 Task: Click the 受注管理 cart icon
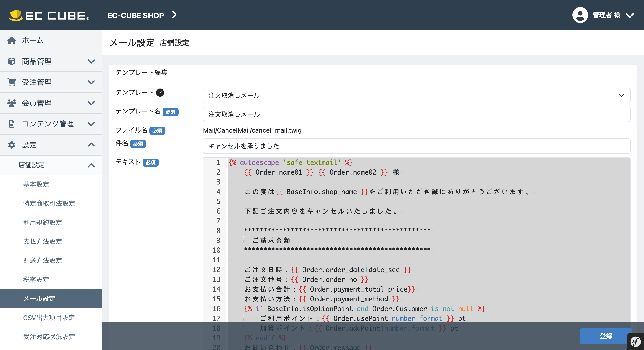click(12, 82)
